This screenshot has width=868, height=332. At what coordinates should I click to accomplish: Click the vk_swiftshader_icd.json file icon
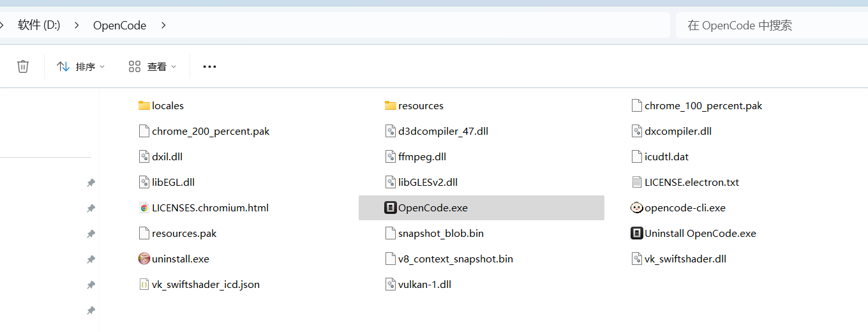tap(144, 284)
